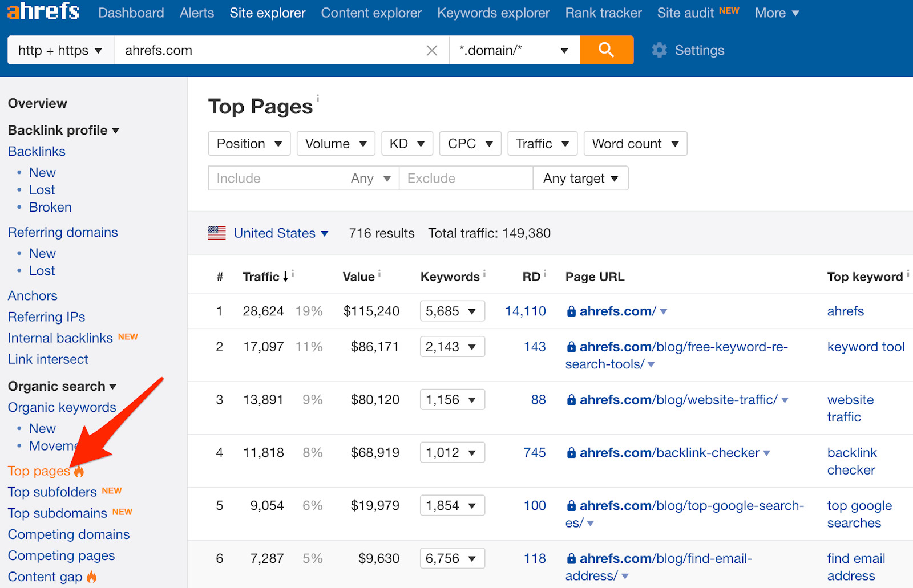Open Keywords explorer tab
The height and width of the screenshot is (588, 913).
pyautogui.click(x=494, y=13)
